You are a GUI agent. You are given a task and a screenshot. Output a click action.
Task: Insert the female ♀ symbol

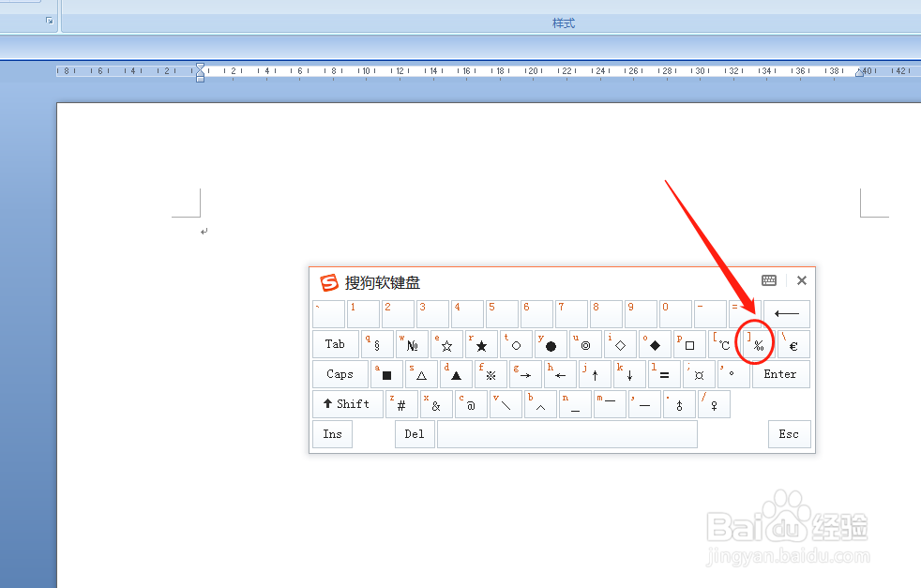[714, 404]
